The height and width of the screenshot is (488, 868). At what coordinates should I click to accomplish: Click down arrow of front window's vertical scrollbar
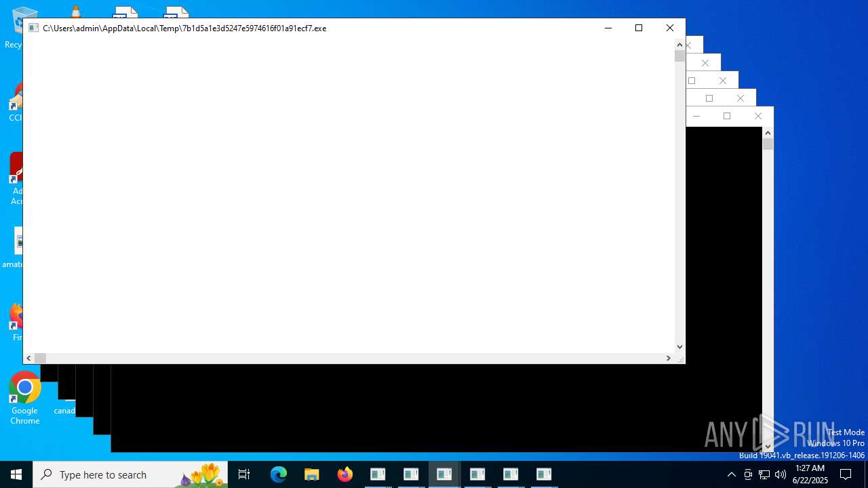679,347
